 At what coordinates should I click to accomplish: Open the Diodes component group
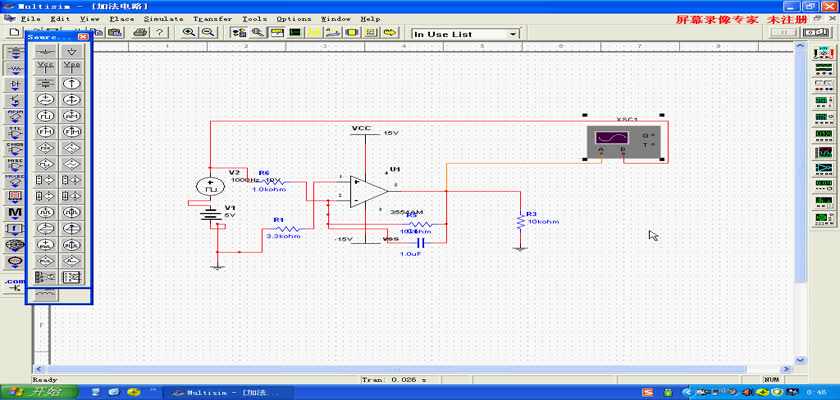coord(15,85)
